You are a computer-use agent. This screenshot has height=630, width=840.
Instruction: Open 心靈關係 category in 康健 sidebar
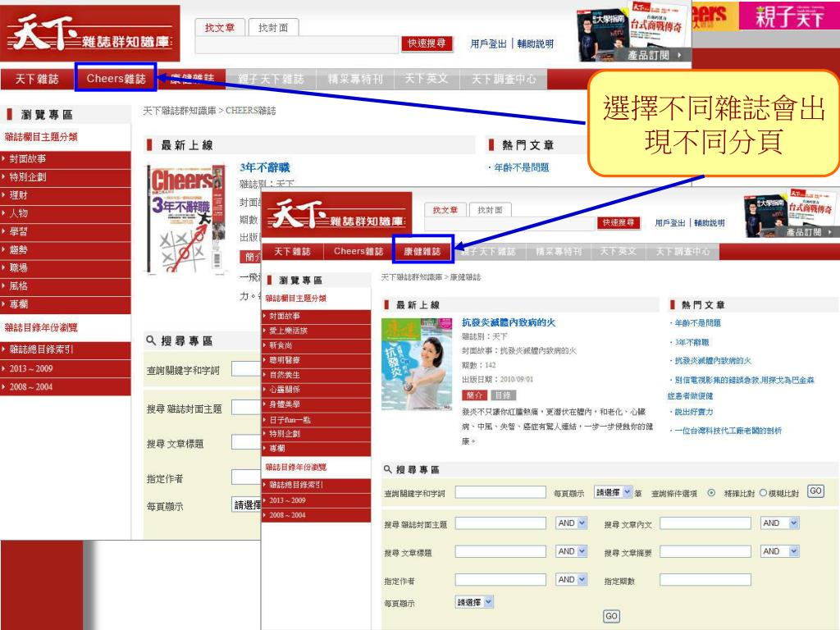click(x=317, y=390)
